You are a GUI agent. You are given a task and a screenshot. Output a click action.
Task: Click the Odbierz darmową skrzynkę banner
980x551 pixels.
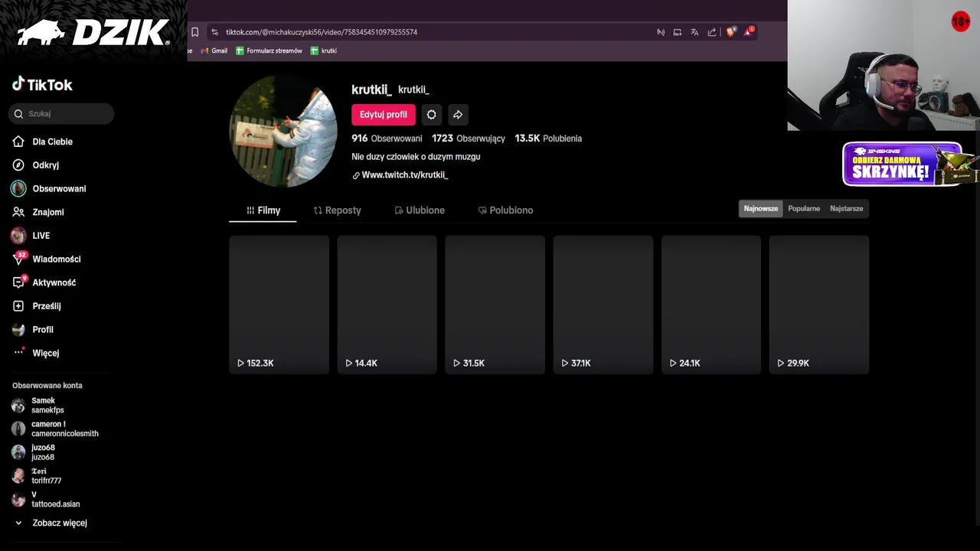click(910, 164)
